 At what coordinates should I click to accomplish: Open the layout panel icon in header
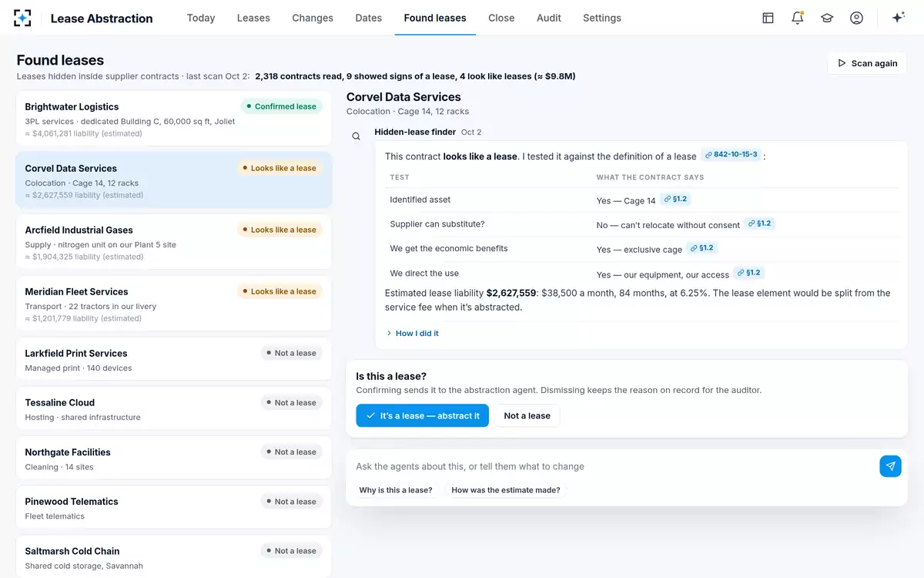[768, 18]
